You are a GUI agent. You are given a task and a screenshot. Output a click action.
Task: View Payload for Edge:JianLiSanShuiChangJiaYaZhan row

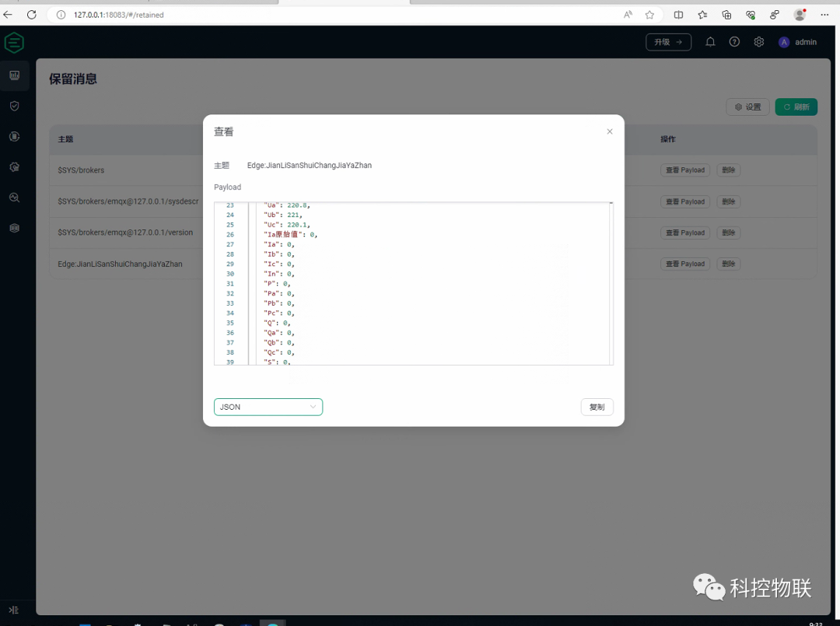pos(685,264)
